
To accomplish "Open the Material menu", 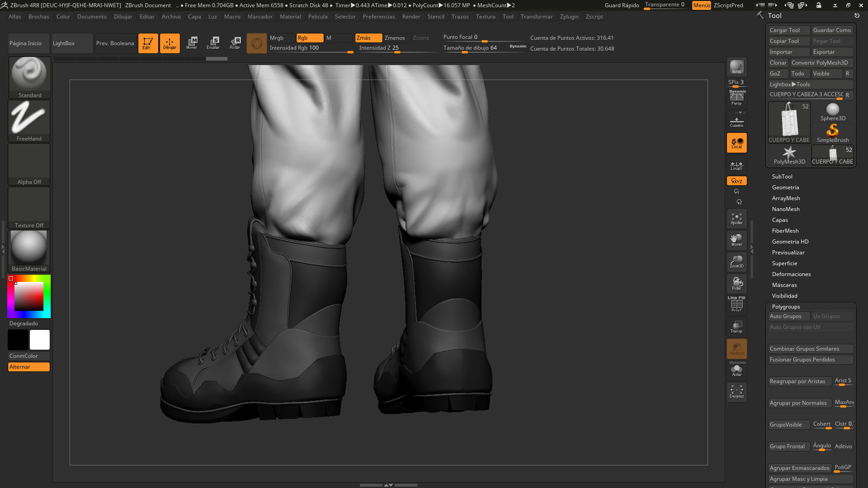I will pyautogui.click(x=290, y=17).
